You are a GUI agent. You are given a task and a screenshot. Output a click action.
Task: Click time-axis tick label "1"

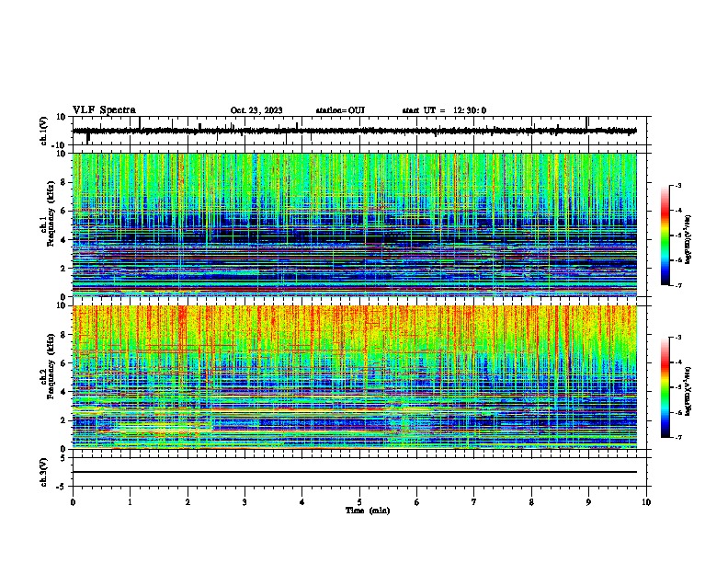coord(130,502)
